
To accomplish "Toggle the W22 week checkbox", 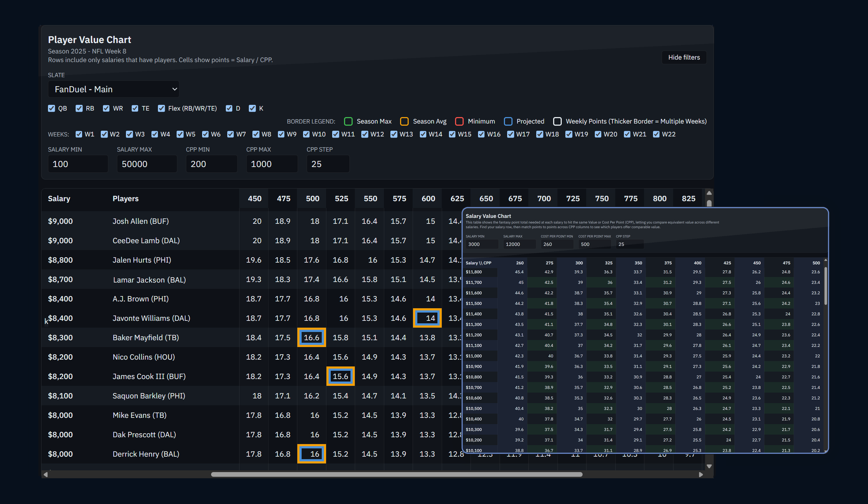I will 656,134.
